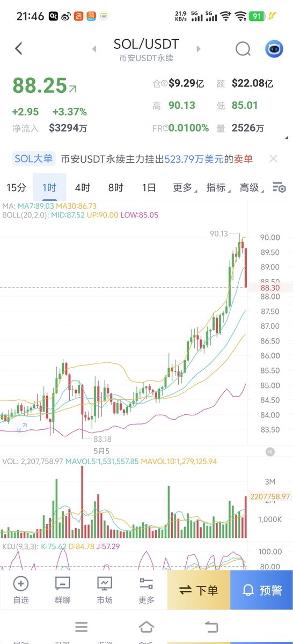The height and width of the screenshot is (644, 293).
Task: Tap 5月5 date axis label
Action: tap(101, 451)
